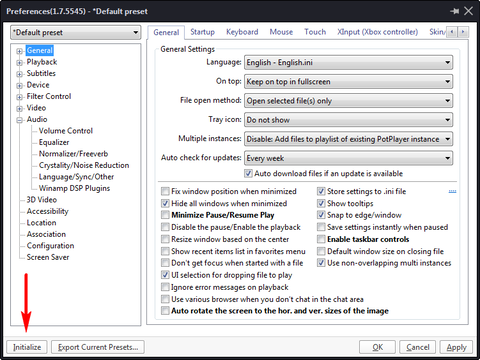This screenshot has height=360, width=480.
Task: Select Accessibility in the tree
Action: coord(47,211)
